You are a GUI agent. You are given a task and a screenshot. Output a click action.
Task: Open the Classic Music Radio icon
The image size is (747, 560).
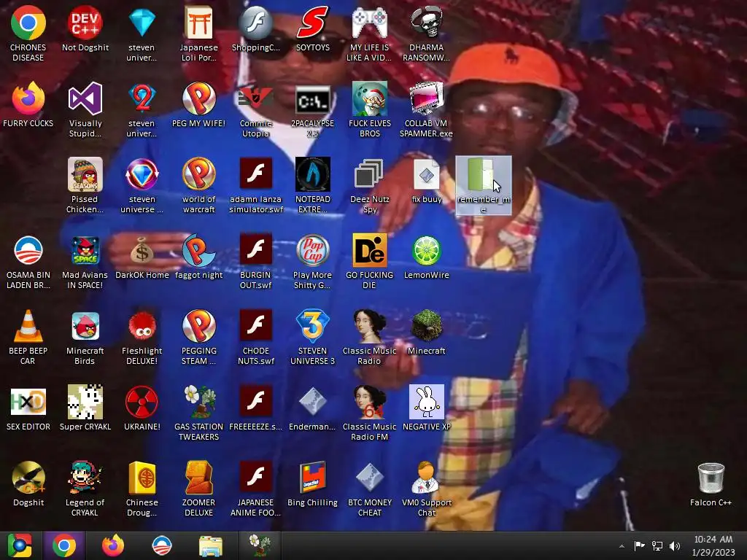370,326
